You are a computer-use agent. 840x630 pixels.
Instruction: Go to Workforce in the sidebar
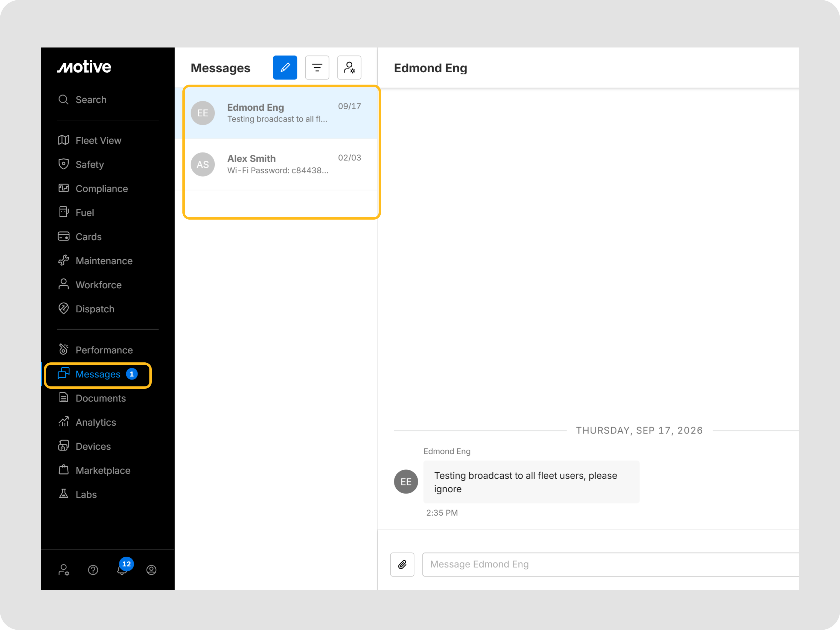98,285
